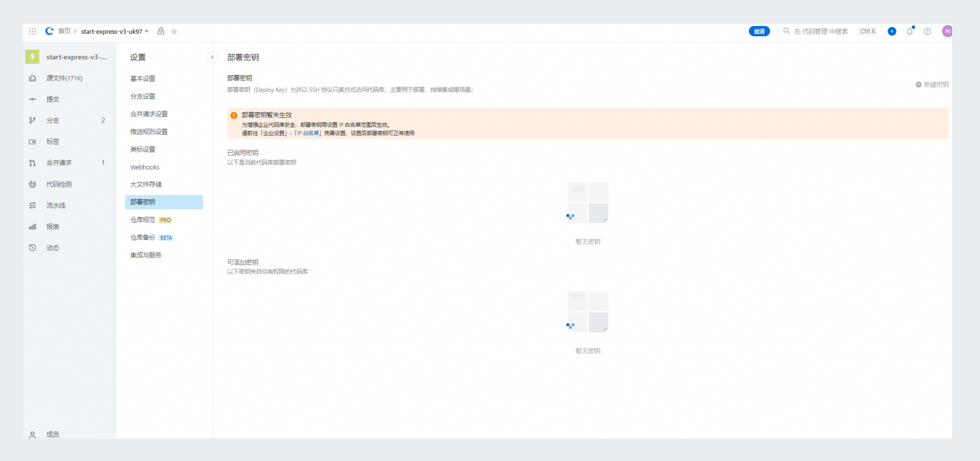Click the blue plus create icon

(892, 31)
